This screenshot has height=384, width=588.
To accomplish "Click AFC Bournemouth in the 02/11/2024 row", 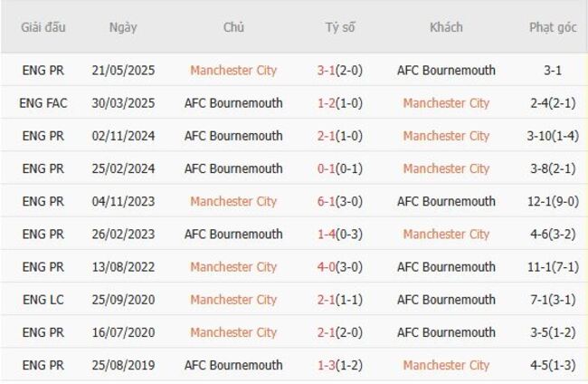I will (233, 136).
